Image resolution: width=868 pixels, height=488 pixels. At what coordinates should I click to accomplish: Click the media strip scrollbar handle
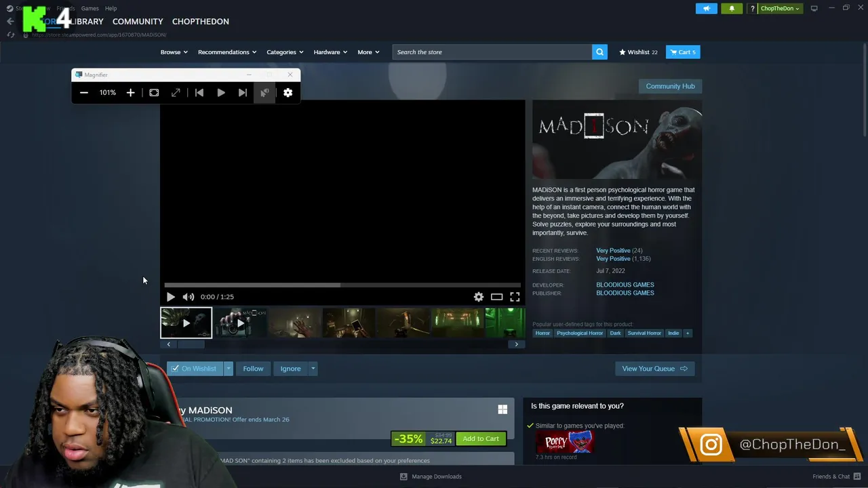click(x=191, y=344)
